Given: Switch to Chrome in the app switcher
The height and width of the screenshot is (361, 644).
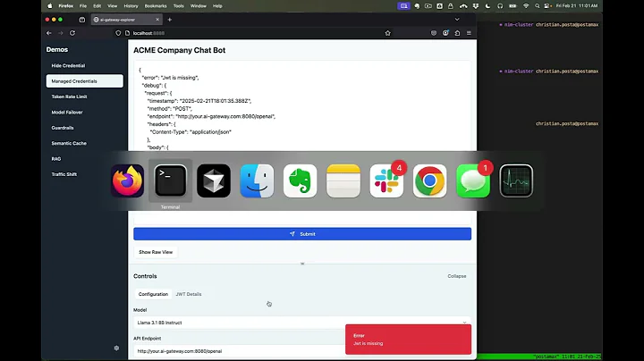Looking at the screenshot, I should pyautogui.click(x=429, y=180).
